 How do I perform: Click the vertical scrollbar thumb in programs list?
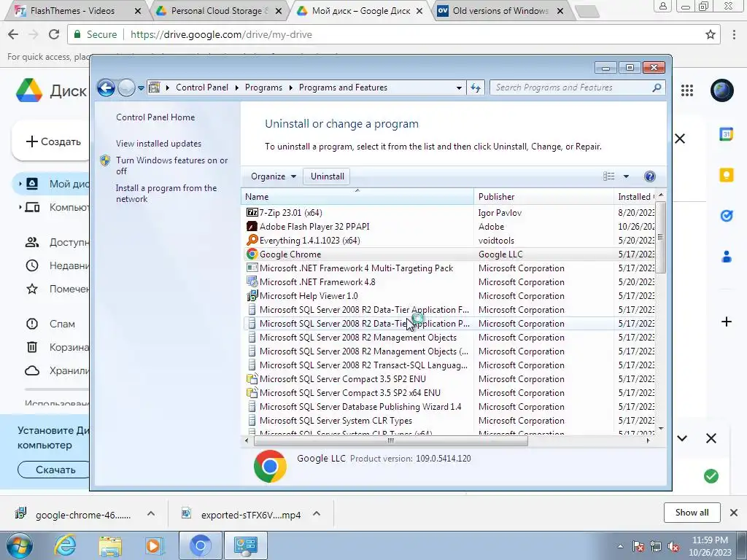click(660, 238)
